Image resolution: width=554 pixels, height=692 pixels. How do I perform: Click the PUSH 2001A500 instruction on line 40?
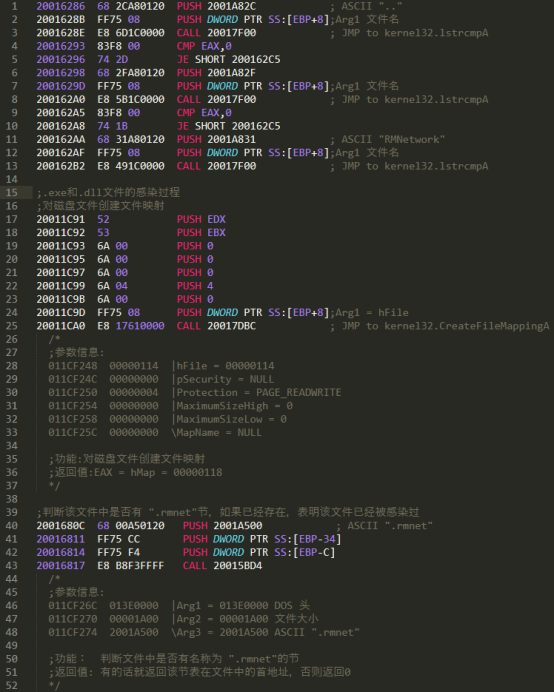click(x=222, y=526)
